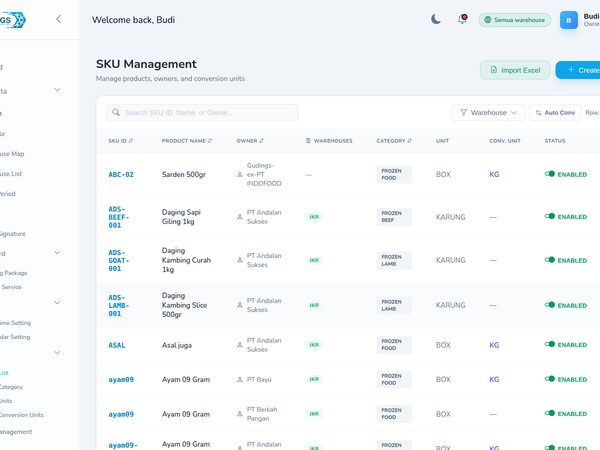This screenshot has width=600, height=450.
Task: Open the Warehouse filter dropdown
Action: [488, 112]
